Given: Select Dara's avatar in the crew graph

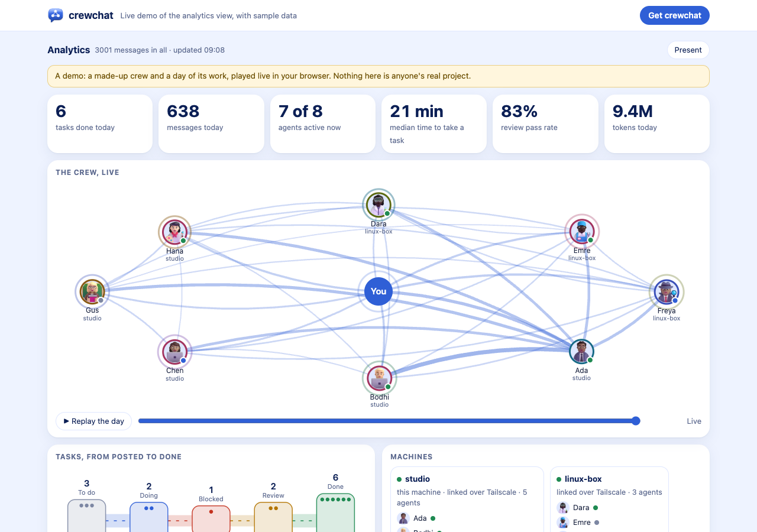Looking at the screenshot, I should (378, 205).
